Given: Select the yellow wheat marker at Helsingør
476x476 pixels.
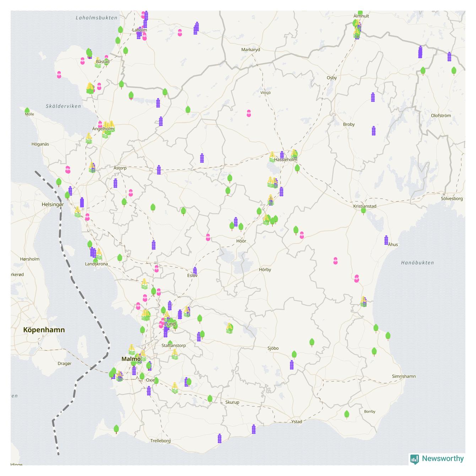Looking at the screenshot, I should [x=77, y=212].
